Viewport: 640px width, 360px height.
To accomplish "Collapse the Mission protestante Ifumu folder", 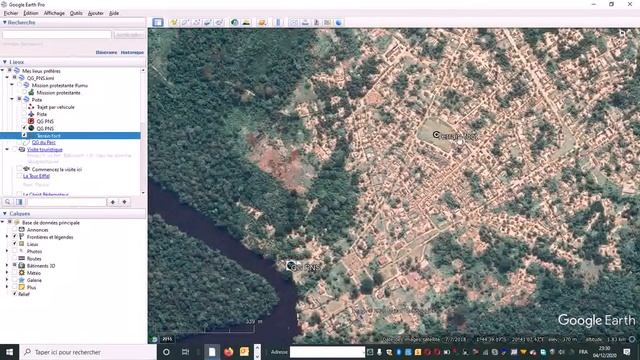I will (x=12, y=85).
